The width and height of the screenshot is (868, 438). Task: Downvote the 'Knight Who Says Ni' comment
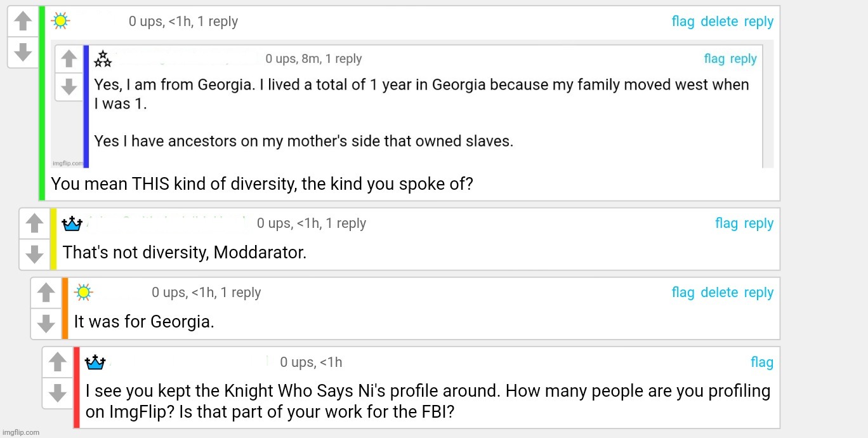pyautogui.click(x=58, y=393)
